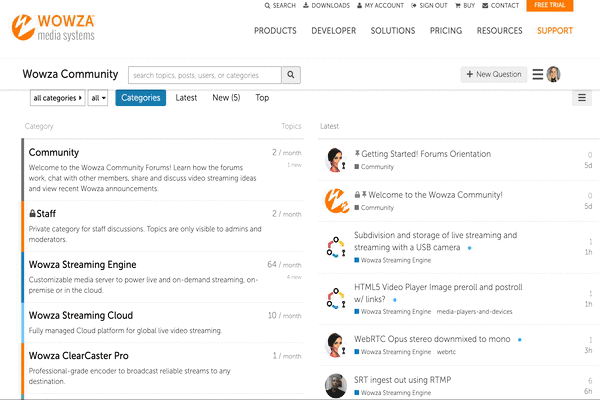Viewport: 600px width, 400px height.
Task: Click the search topics input field
Action: click(x=205, y=75)
